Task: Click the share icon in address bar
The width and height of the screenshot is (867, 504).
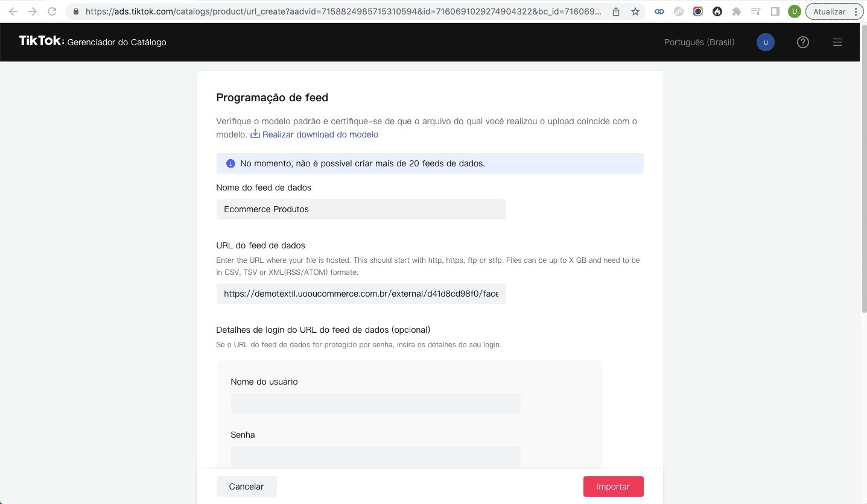Action: coord(616,11)
